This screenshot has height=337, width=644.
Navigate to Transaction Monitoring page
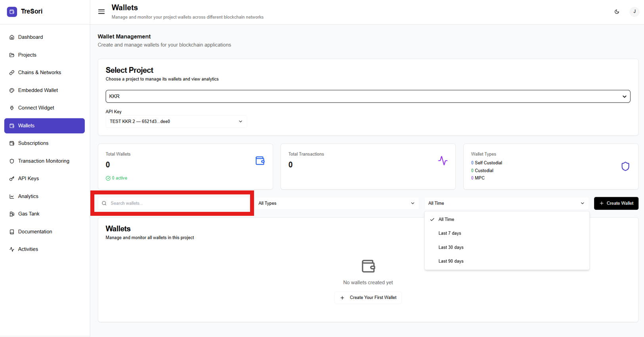tap(44, 161)
